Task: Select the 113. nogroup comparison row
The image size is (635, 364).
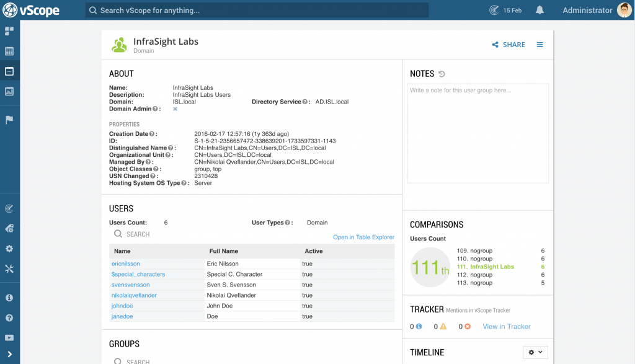Action: [x=500, y=283]
